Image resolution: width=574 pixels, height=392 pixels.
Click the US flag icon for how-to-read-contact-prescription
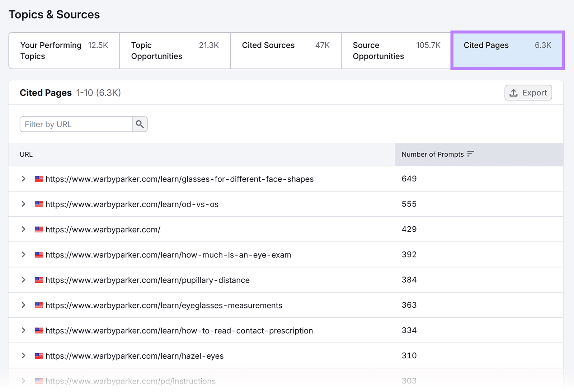(39, 330)
